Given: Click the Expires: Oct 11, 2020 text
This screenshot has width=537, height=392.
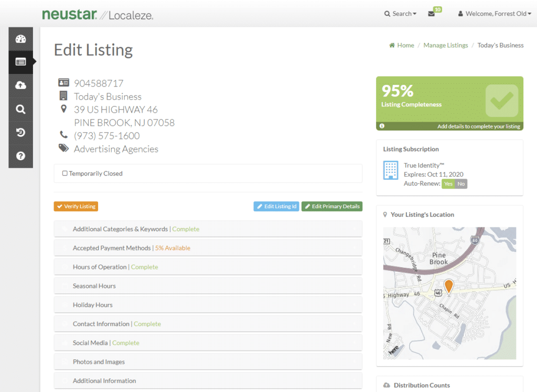Looking at the screenshot, I should 433,175.
